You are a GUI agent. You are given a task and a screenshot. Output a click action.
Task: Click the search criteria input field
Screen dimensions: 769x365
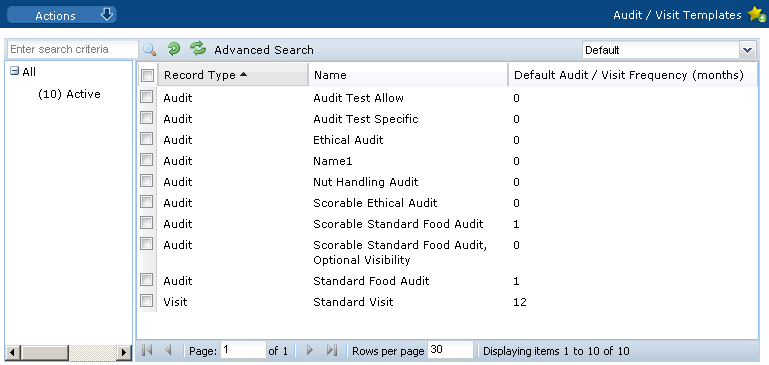[x=73, y=50]
